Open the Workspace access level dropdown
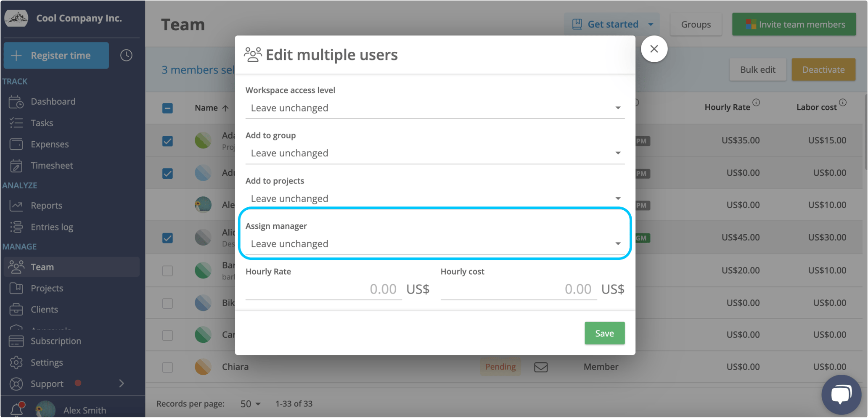 [x=435, y=108]
